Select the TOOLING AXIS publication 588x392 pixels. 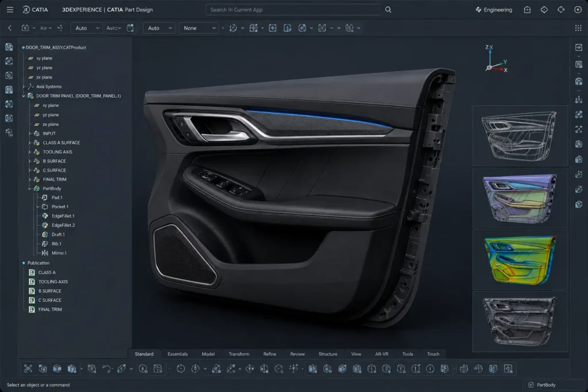53,282
